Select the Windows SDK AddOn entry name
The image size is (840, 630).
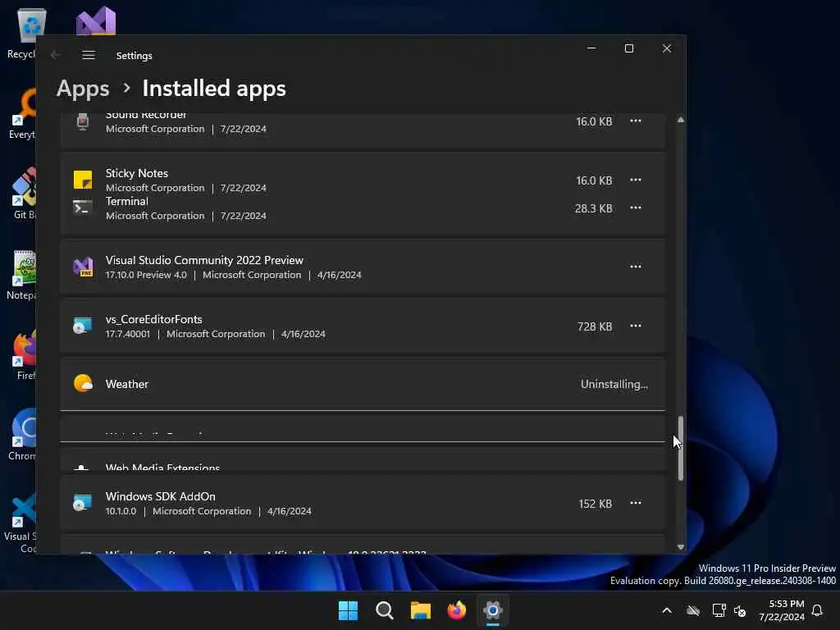coord(161,496)
